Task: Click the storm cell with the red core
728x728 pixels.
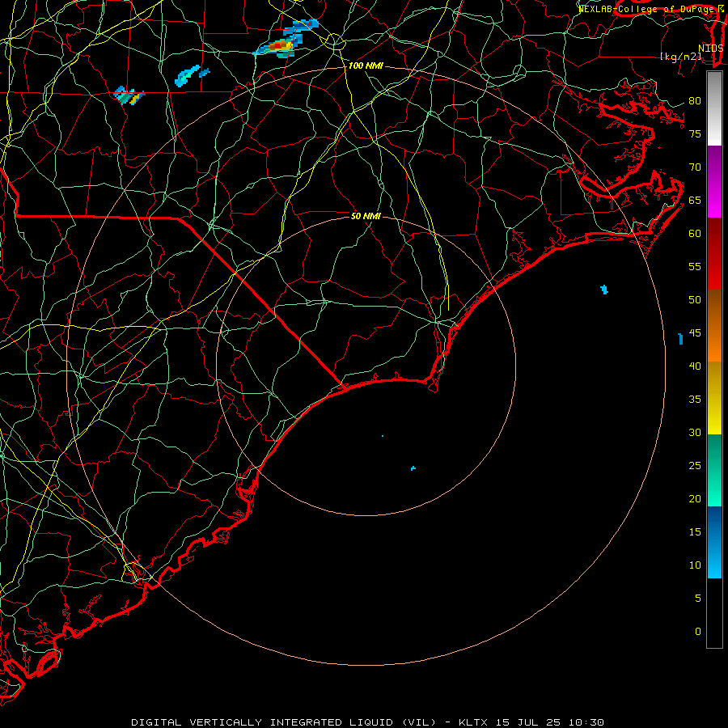Action: pyautogui.click(x=278, y=44)
